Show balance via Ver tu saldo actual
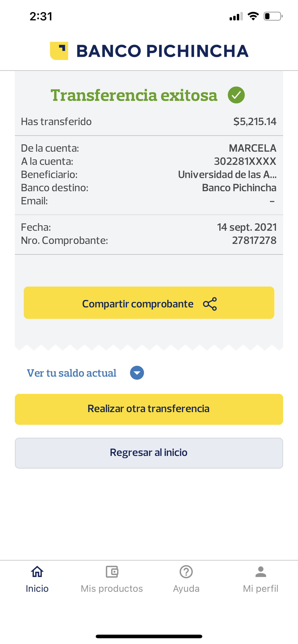 pyautogui.click(x=72, y=373)
